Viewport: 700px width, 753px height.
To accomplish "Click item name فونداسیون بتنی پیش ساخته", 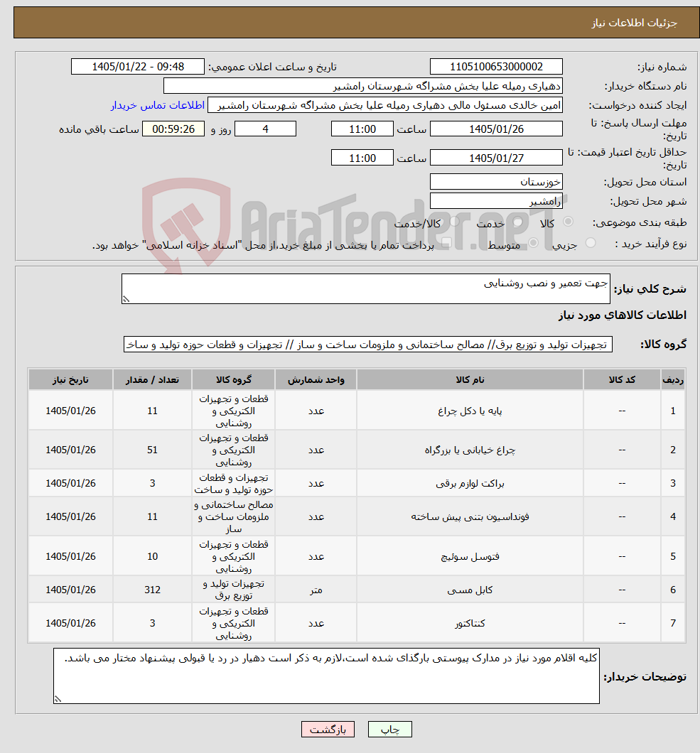I will tap(470, 516).
